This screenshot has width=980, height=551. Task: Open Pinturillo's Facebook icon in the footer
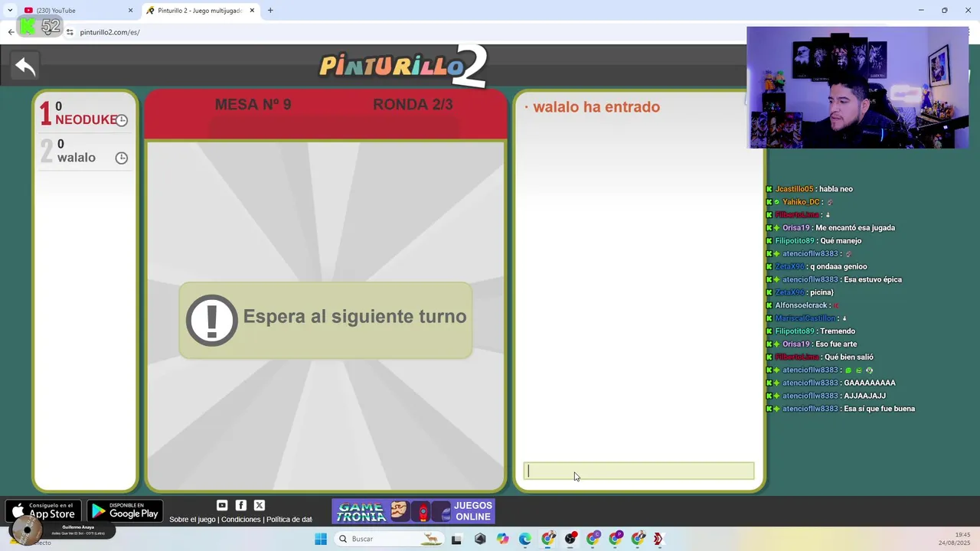[240, 505]
